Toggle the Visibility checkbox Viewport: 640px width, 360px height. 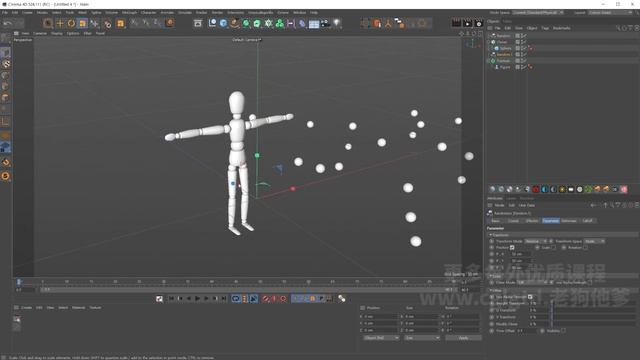pos(564,331)
